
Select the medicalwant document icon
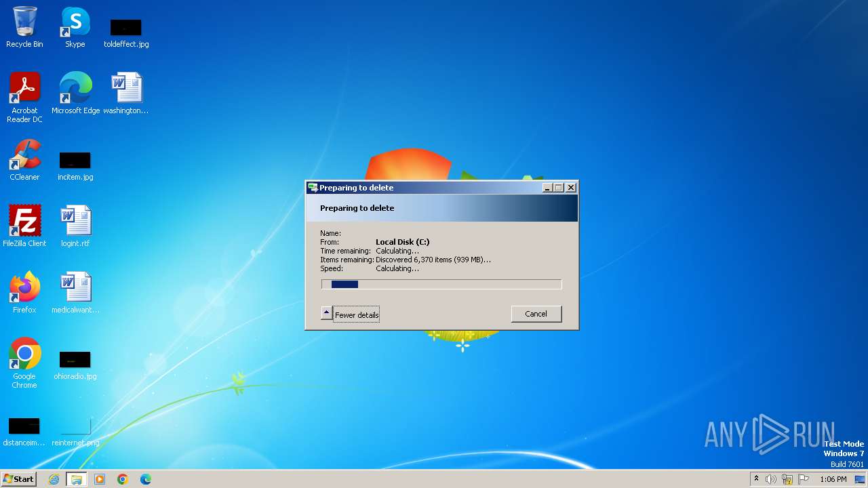coord(75,293)
